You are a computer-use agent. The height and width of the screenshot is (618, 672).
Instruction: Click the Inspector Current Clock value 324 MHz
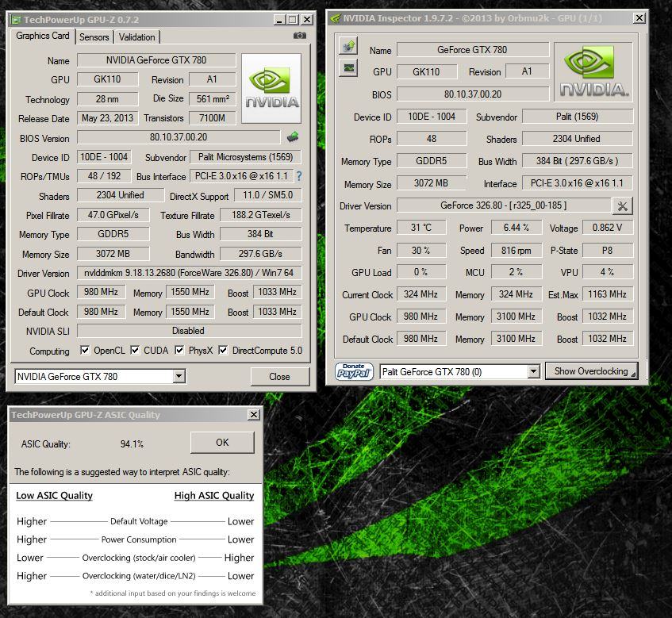coord(421,294)
